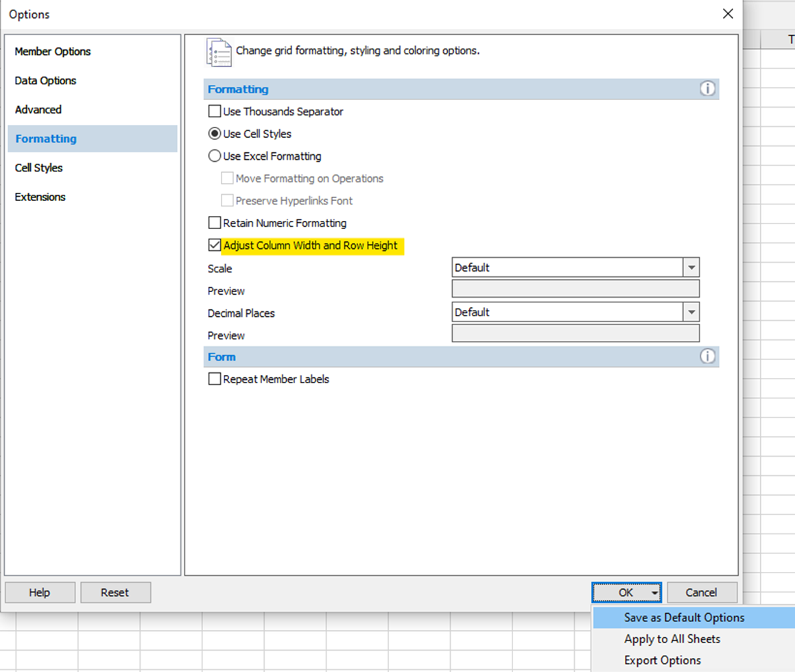The width and height of the screenshot is (795, 672).
Task: Click the Form section info icon
Action: (x=707, y=357)
